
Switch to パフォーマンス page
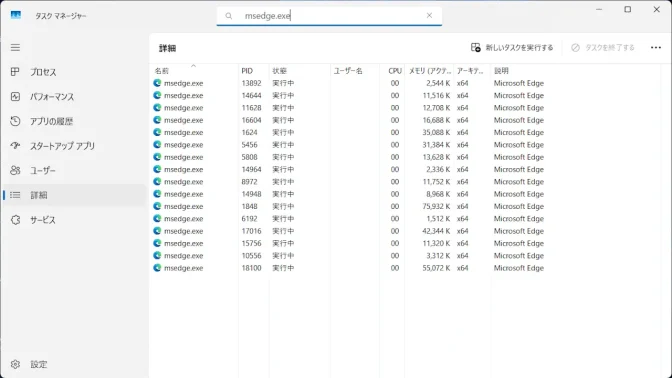[x=75, y=97]
